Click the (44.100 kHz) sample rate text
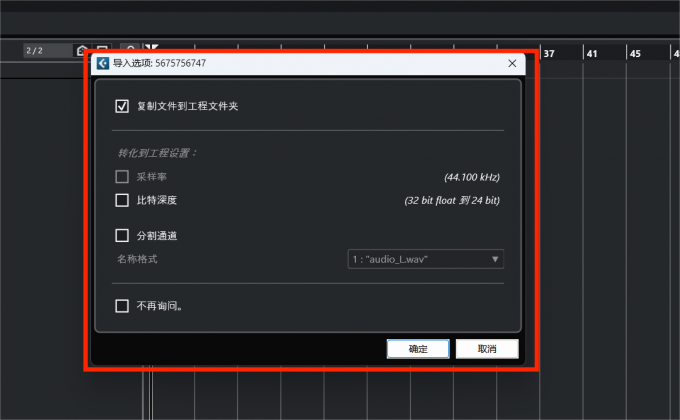This screenshot has height=420, width=680. (x=472, y=177)
